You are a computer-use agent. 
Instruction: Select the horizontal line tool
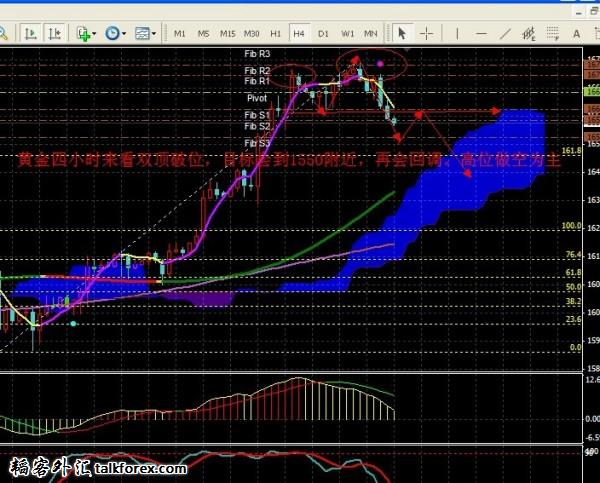tap(481, 34)
